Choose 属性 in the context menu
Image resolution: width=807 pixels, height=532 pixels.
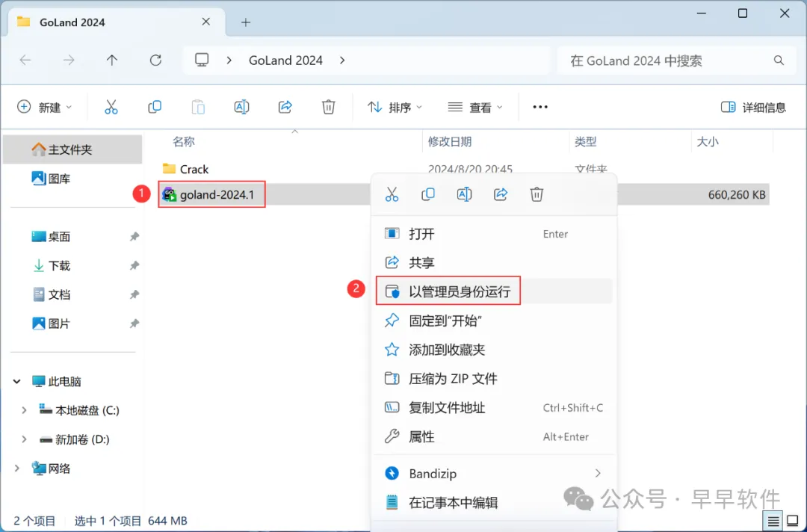point(494,437)
